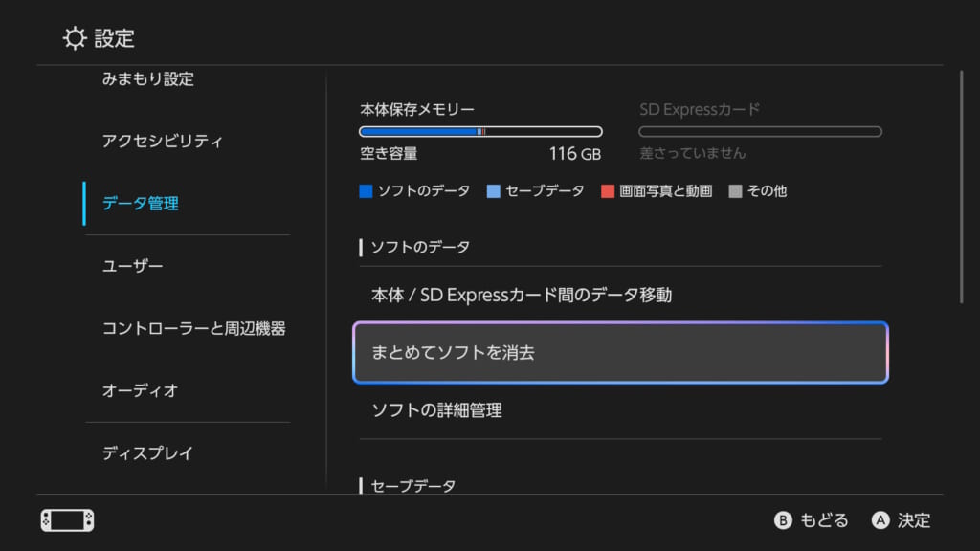Click the console controller icon at bottom left
Viewport: 980px width, 551px height.
(x=67, y=520)
